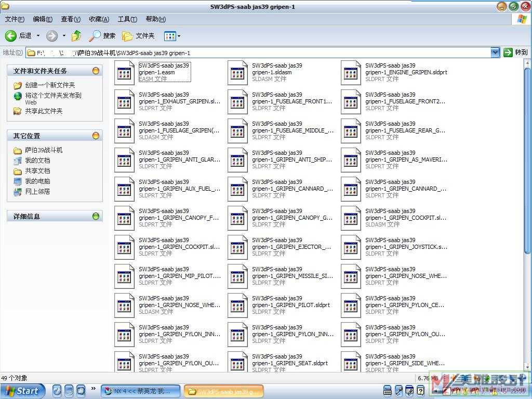This screenshot has height=399, width=532.
Task: Select the GRIPEN_CANOPY_G file icon
Action: (237, 218)
